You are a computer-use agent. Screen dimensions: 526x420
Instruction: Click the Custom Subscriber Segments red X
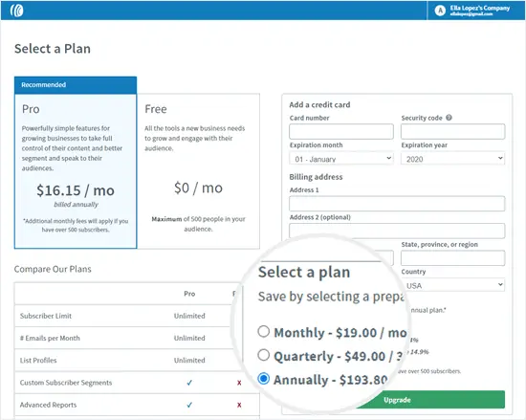pos(239,383)
